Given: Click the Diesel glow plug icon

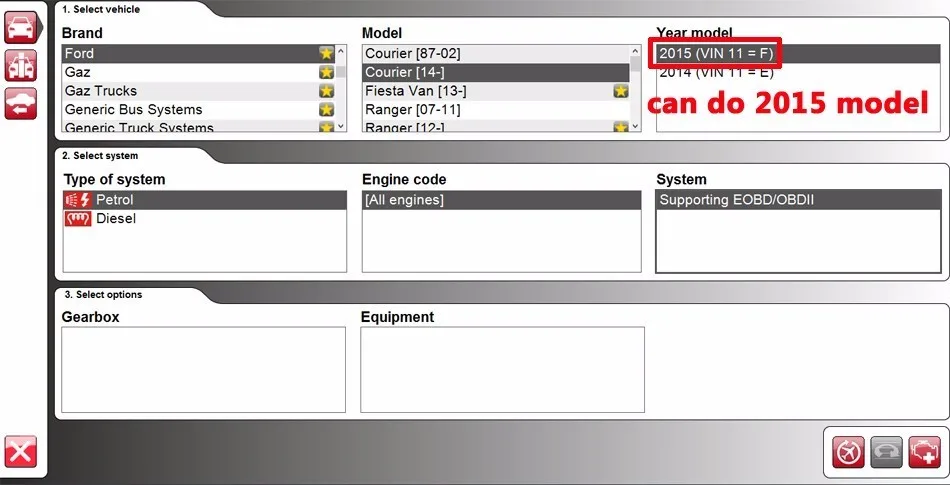Looking at the screenshot, I should pos(77,219).
